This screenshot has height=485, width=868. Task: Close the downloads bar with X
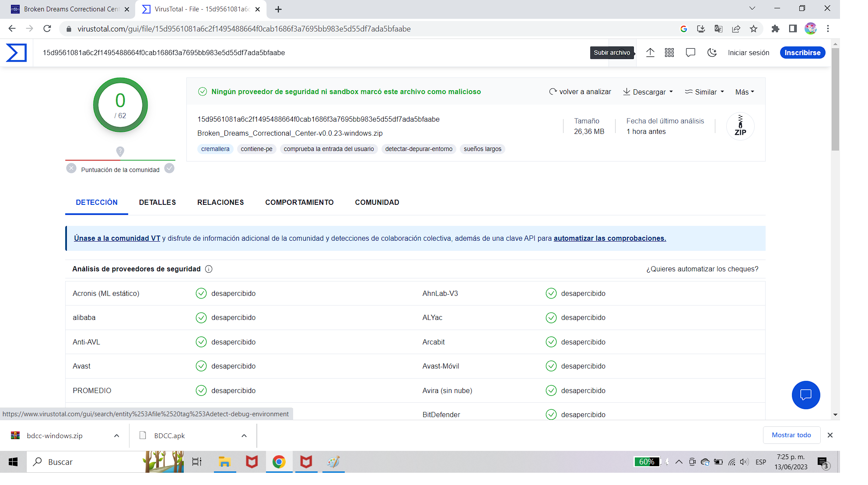[830, 435]
